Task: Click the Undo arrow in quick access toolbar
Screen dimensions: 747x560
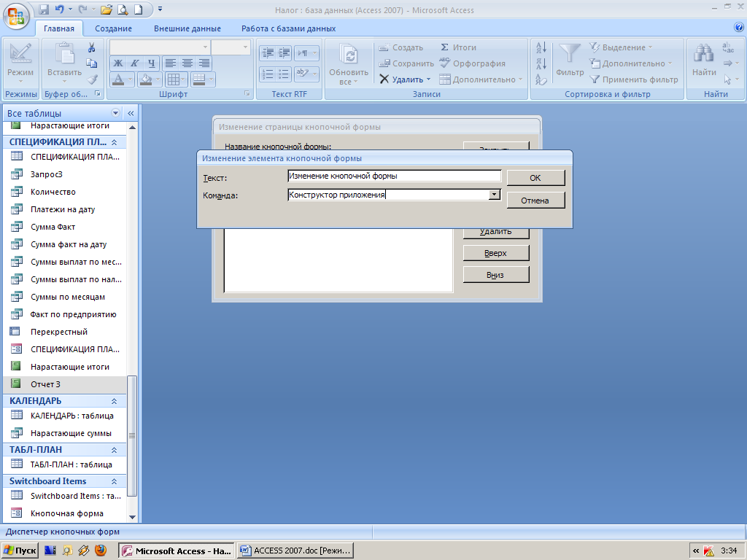Action: click(x=59, y=9)
